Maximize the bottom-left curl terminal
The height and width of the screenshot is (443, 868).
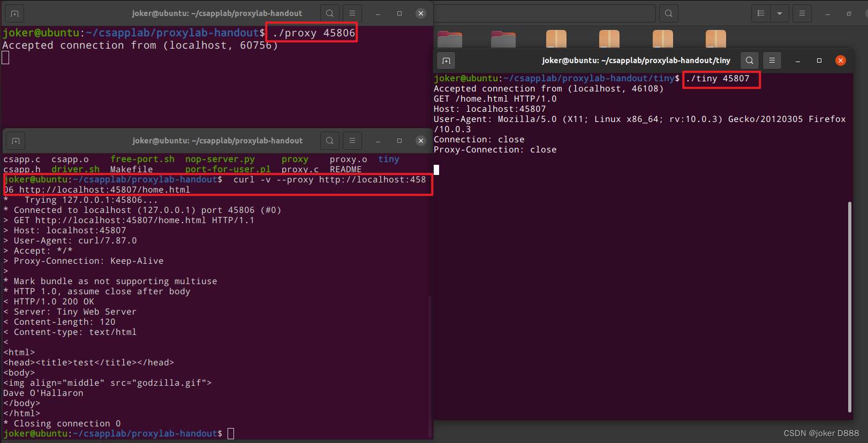coord(399,141)
